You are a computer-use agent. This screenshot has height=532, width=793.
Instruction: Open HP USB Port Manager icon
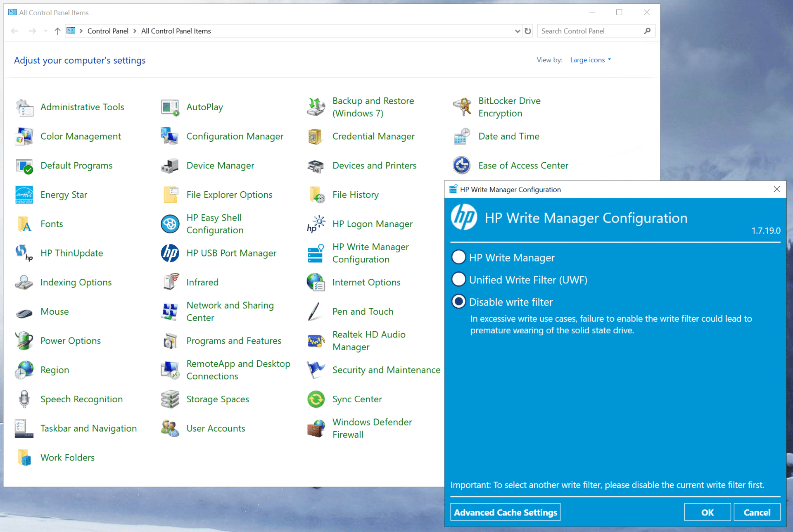coord(170,254)
